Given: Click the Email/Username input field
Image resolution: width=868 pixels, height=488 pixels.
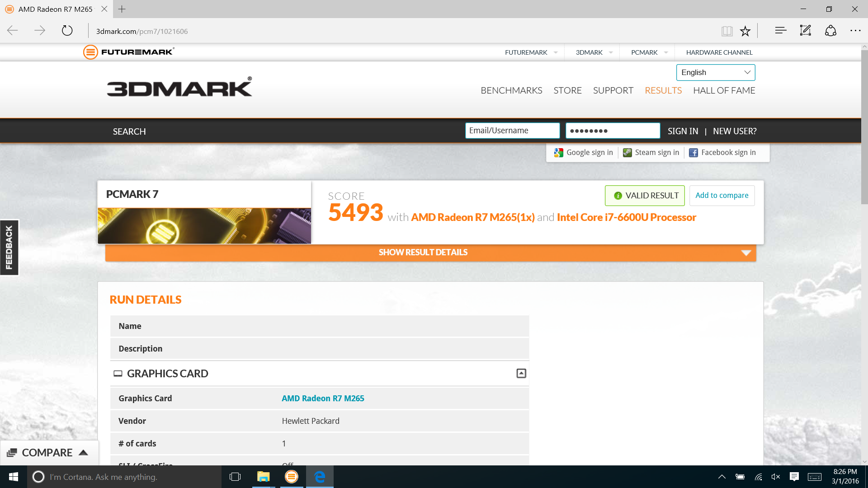Looking at the screenshot, I should (512, 131).
